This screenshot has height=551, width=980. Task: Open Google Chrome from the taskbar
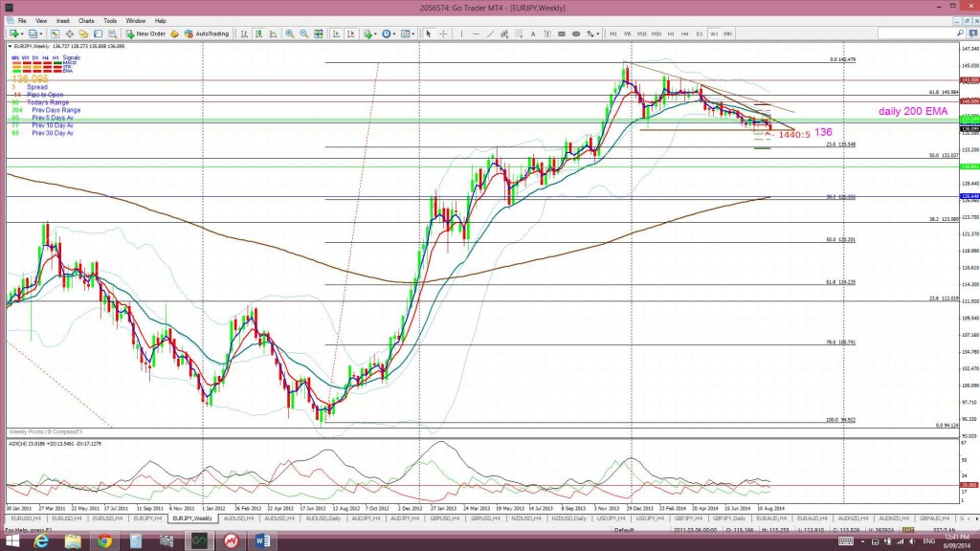[x=103, y=540]
